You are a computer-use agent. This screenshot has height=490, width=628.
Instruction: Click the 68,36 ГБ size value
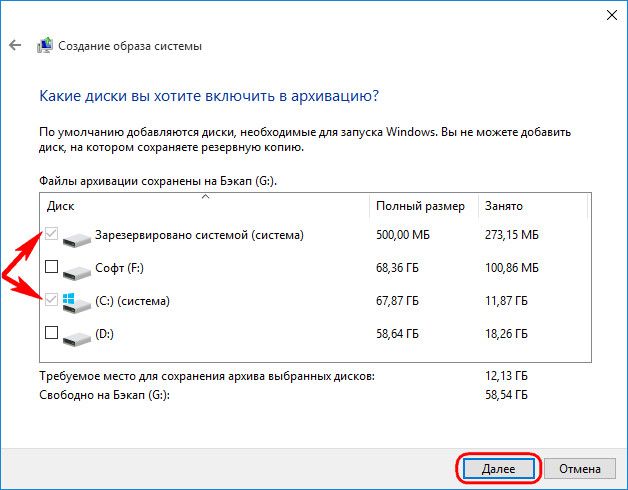point(397,268)
